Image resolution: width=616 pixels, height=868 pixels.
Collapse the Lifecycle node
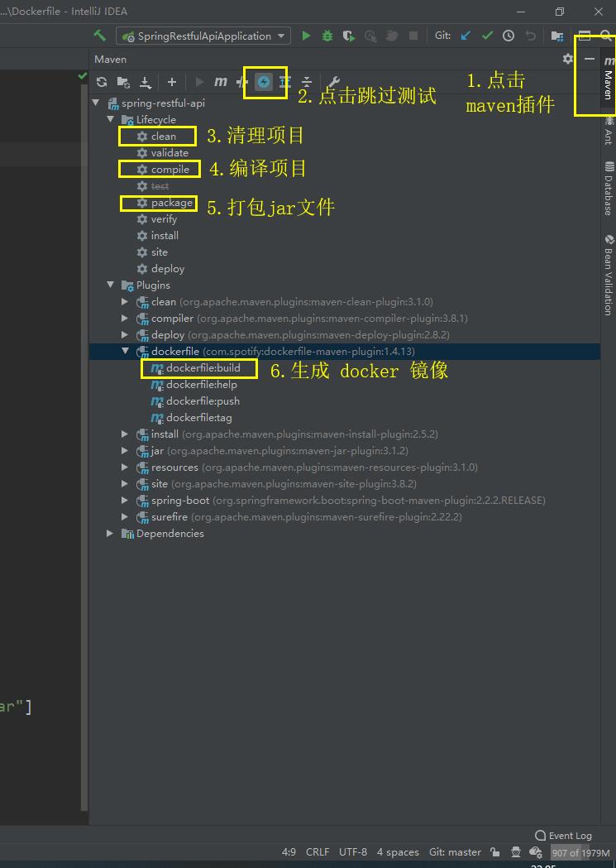pyautogui.click(x=111, y=120)
